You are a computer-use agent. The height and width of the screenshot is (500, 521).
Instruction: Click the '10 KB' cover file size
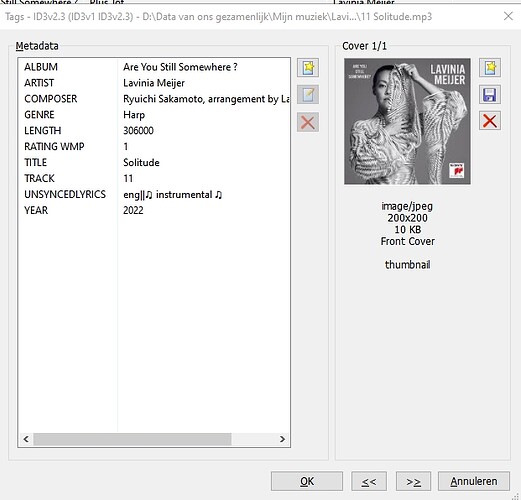click(408, 230)
